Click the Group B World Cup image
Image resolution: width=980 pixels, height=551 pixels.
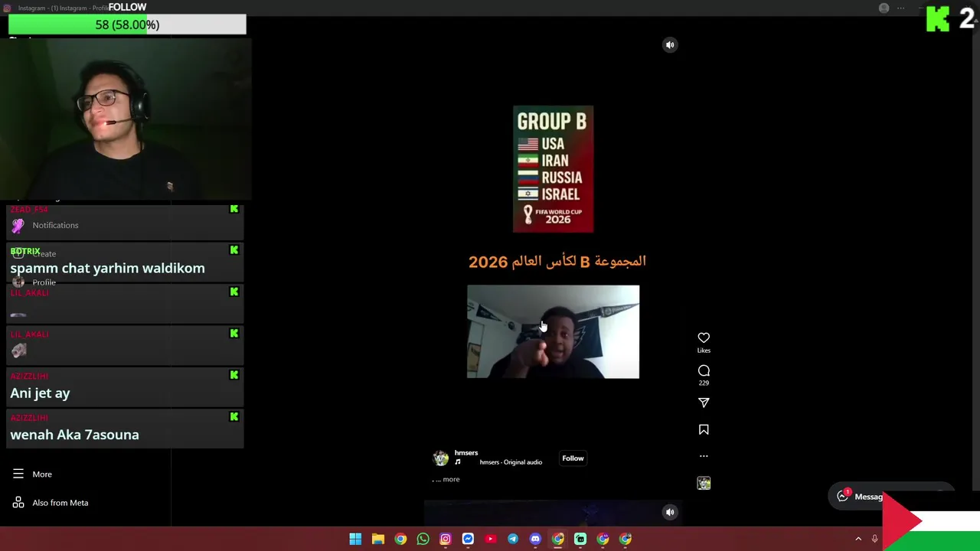(x=553, y=169)
